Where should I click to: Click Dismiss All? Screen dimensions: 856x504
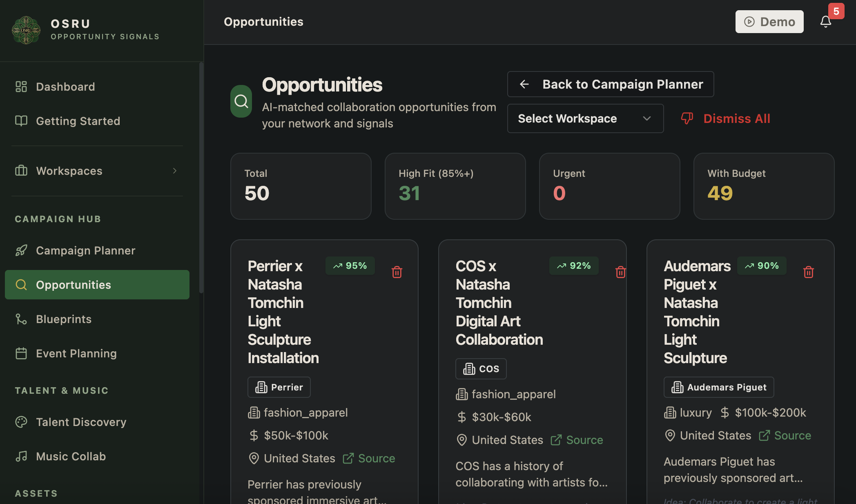point(726,118)
